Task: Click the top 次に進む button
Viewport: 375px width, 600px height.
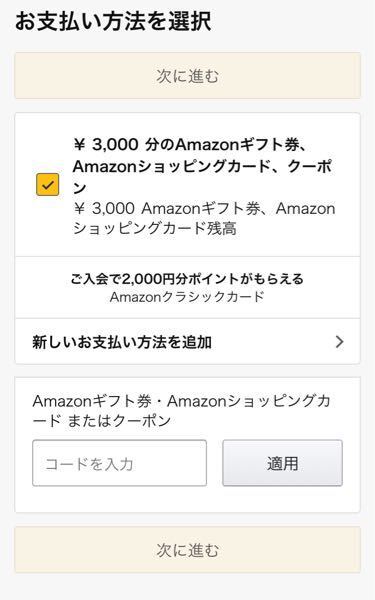Action: coord(188,76)
